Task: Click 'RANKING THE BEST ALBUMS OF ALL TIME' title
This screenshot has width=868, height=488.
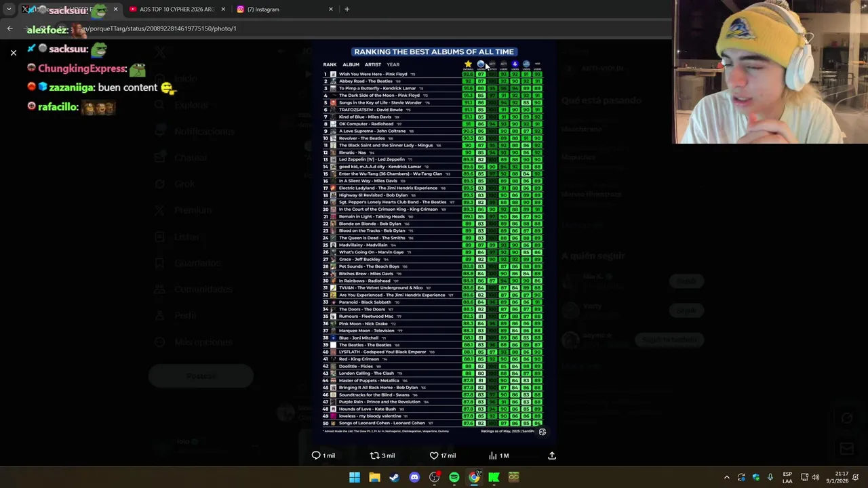Action: point(434,52)
